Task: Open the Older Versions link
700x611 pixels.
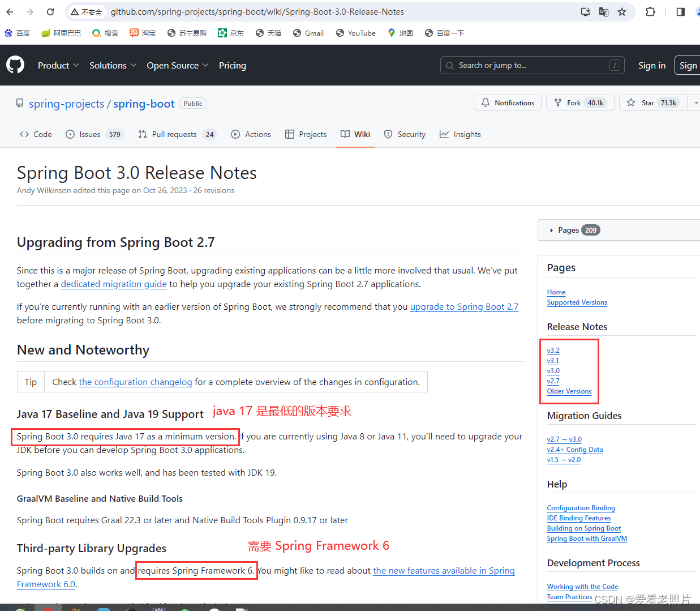Action: click(x=569, y=391)
